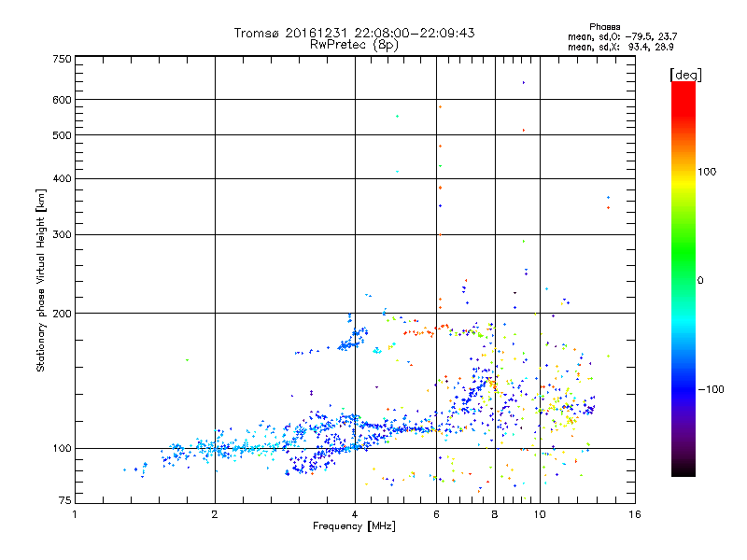Click the y-axis tick label '750'
This screenshot has height=560, width=747.
click(x=63, y=59)
